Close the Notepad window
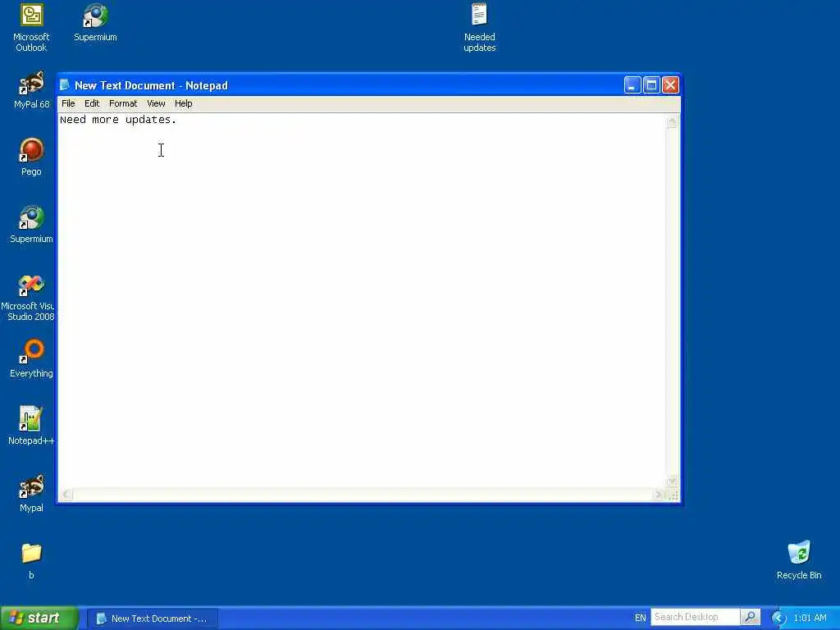840x630 pixels. click(670, 85)
